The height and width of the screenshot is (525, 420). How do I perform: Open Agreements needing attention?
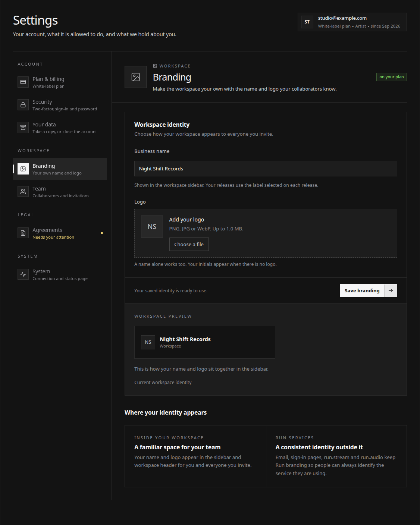[x=60, y=233]
